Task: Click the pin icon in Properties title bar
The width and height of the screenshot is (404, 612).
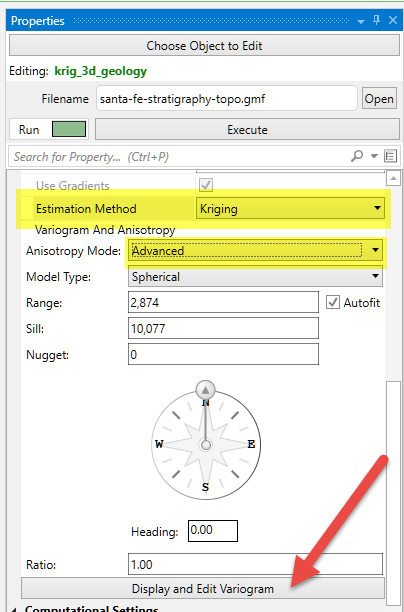Action: (377, 20)
